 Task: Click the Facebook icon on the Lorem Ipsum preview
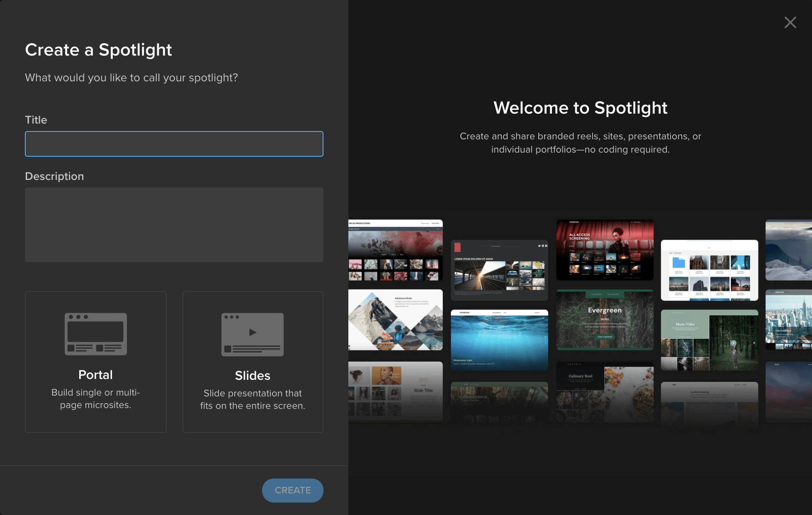tap(546, 245)
